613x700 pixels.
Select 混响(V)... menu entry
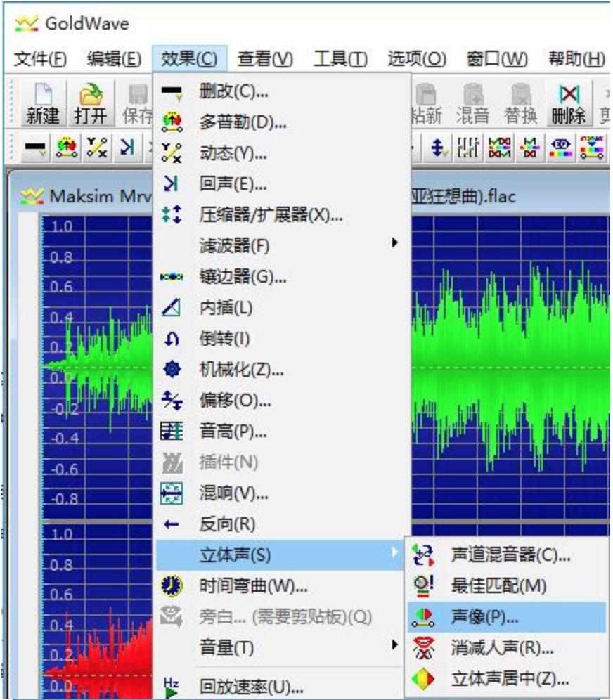tap(281, 493)
